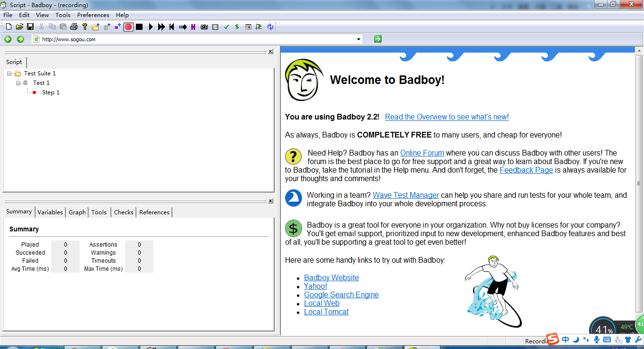The width and height of the screenshot is (644, 349).
Task: Click the Sogou input method S icon
Action: (x=553, y=339)
